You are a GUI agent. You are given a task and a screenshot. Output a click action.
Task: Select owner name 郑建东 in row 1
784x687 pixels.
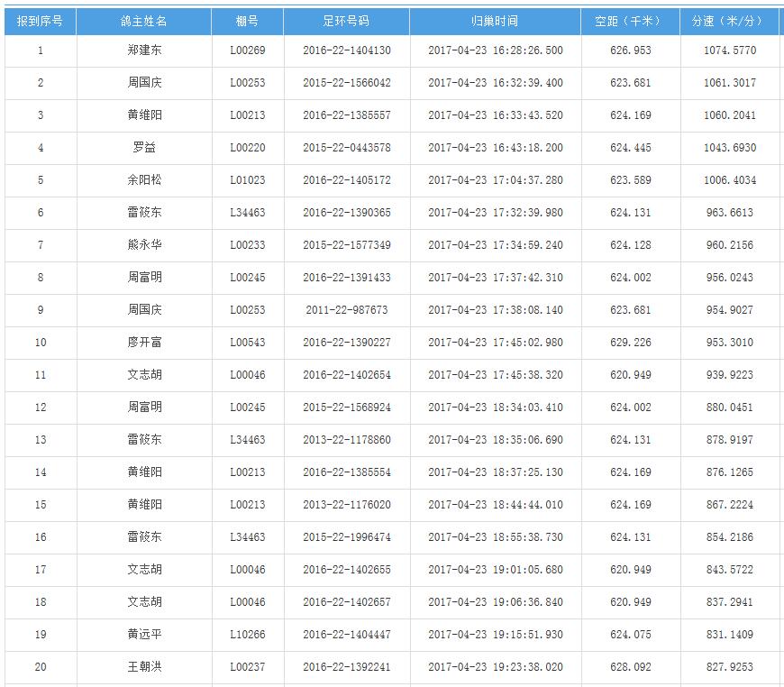(144, 50)
